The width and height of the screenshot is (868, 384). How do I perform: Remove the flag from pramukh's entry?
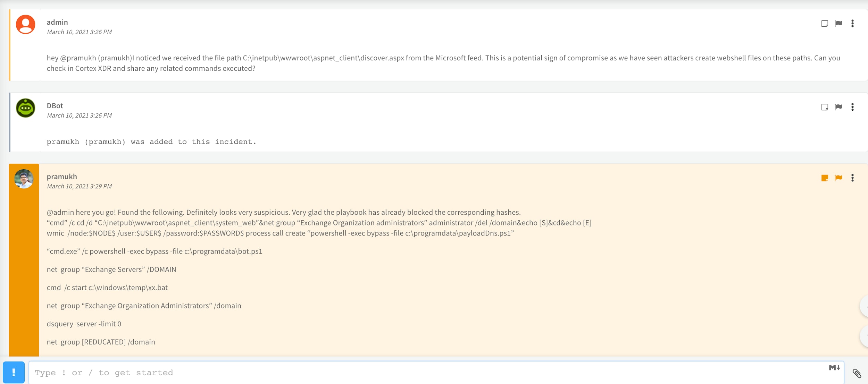click(838, 178)
